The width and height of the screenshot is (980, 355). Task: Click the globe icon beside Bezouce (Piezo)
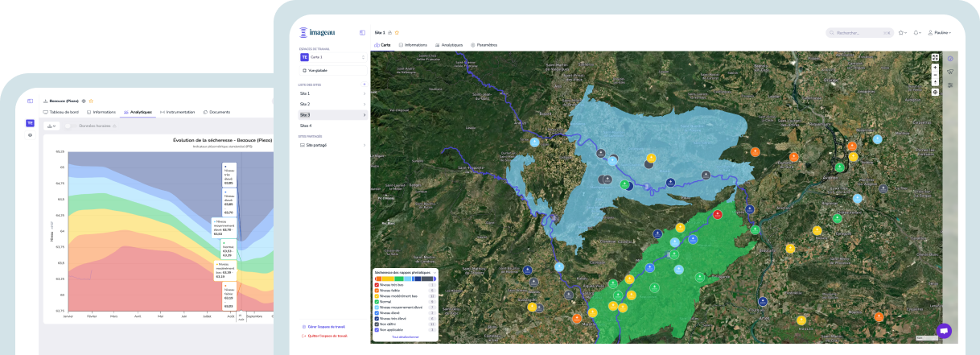tap(84, 101)
